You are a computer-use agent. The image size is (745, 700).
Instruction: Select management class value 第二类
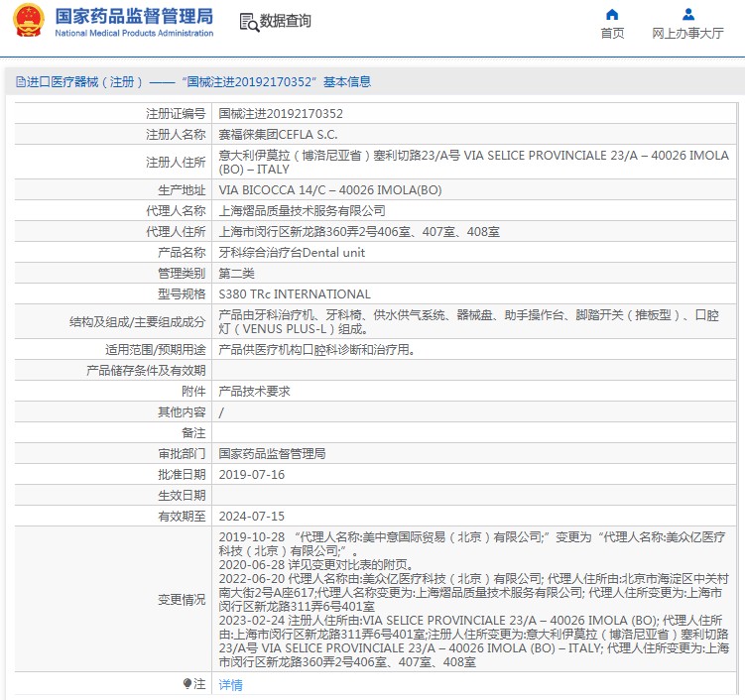click(x=237, y=274)
